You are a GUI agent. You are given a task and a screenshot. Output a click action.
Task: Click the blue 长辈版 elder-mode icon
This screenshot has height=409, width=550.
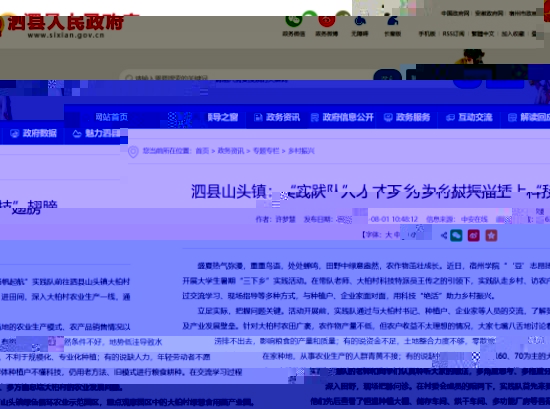(393, 21)
